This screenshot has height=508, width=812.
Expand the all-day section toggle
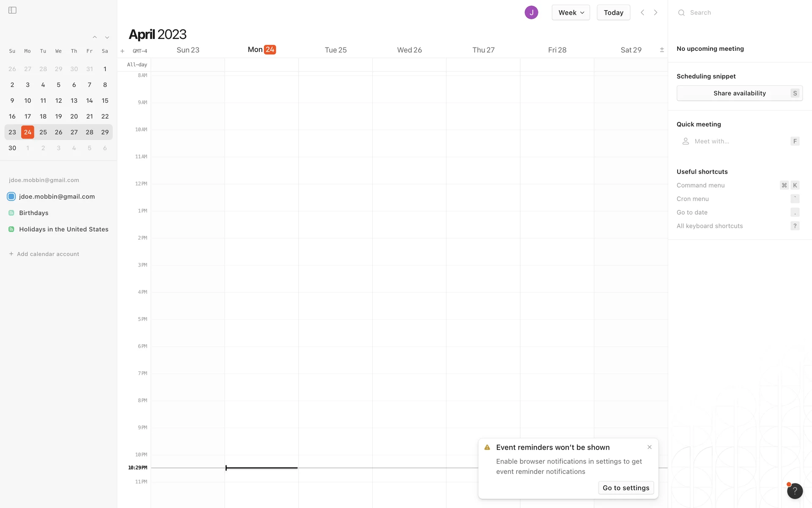662,50
